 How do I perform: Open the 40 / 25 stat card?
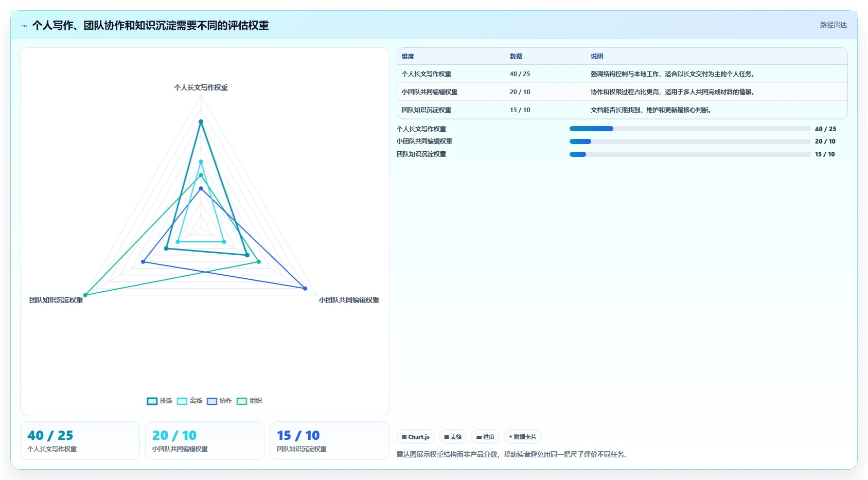pyautogui.click(x=80, y=440)
